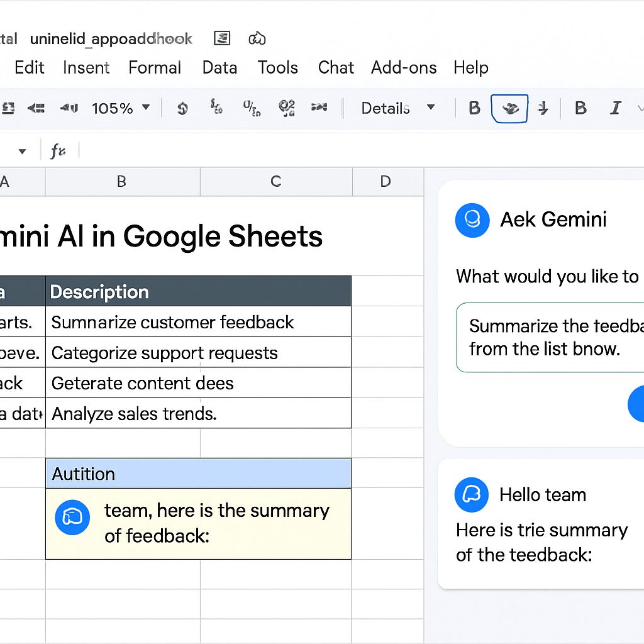This screenshot has height=644, width=644.
Task: Click the first bold B button
Action: tap(474, 108)
